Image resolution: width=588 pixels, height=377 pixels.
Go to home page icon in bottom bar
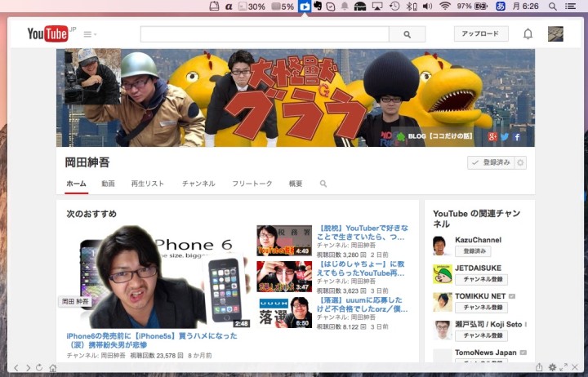(53, 368)
